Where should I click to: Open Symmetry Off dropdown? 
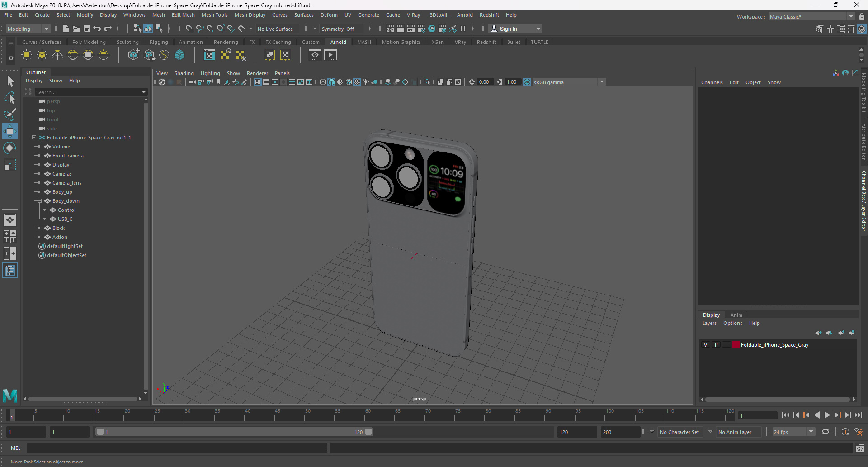[342, 29]
